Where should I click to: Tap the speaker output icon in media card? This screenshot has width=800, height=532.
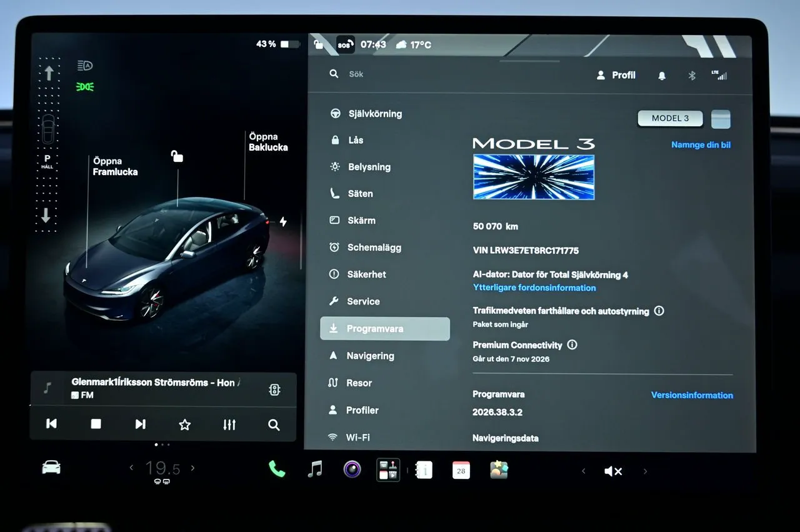click(274, 389)
